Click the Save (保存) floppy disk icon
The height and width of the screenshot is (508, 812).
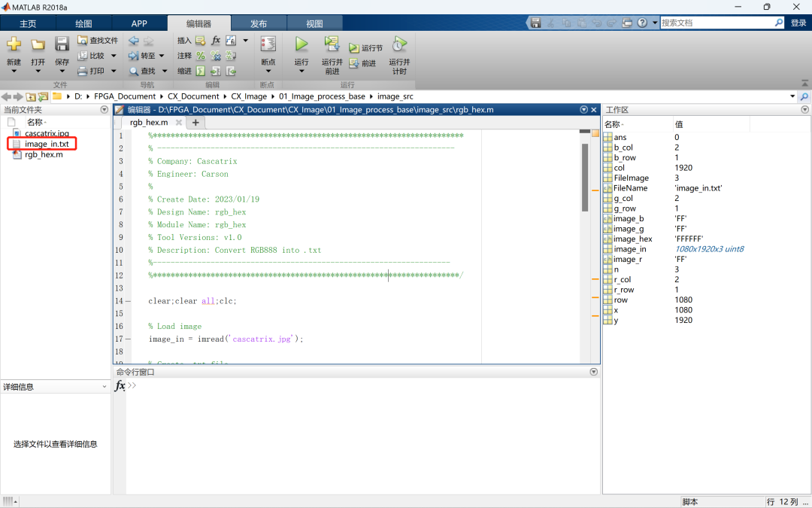pos(62,44)
